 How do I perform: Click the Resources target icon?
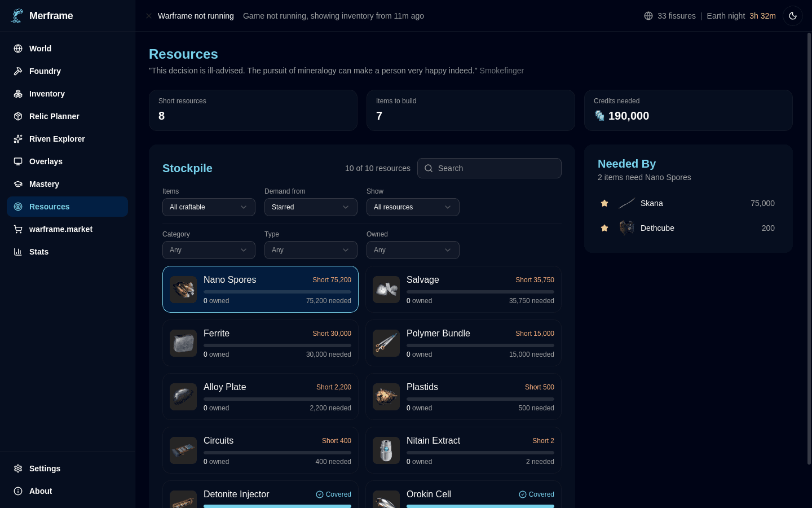pos(18,207)
